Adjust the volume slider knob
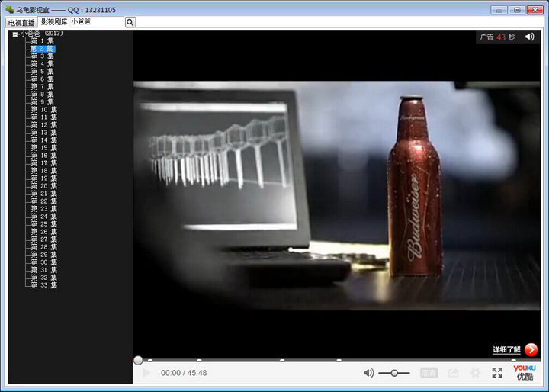 pos(394,373)
